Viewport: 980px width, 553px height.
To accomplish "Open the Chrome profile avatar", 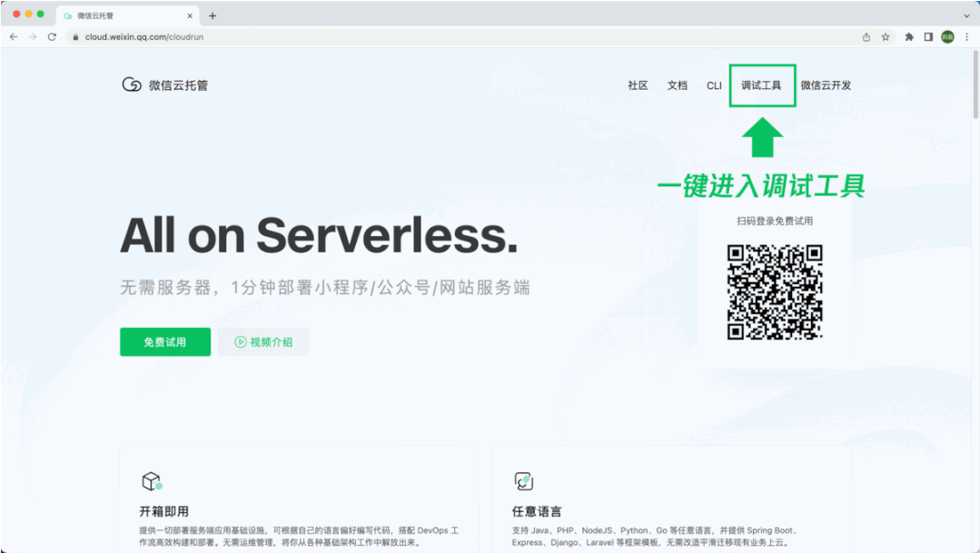I will (947, 37).
